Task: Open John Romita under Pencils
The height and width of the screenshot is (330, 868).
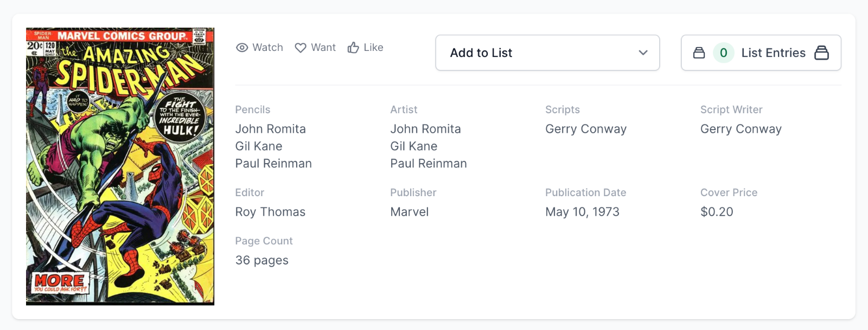Action: point(270,129)
